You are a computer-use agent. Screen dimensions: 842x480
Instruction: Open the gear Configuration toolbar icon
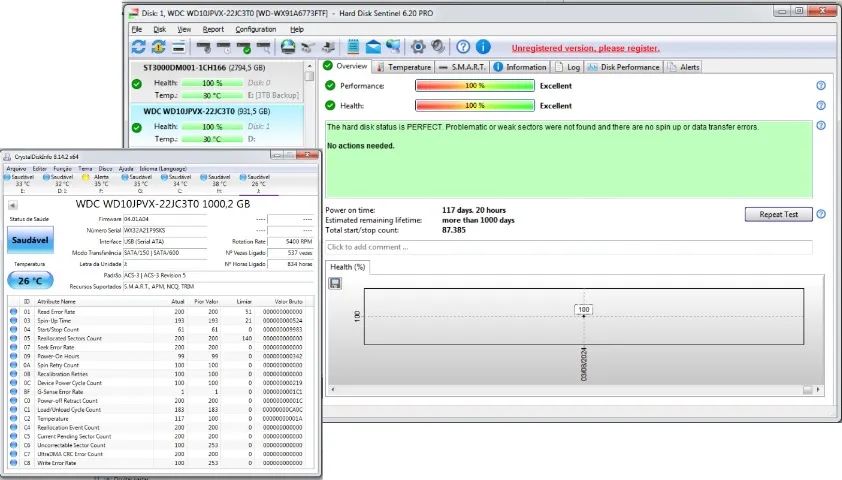coord(419,47)
